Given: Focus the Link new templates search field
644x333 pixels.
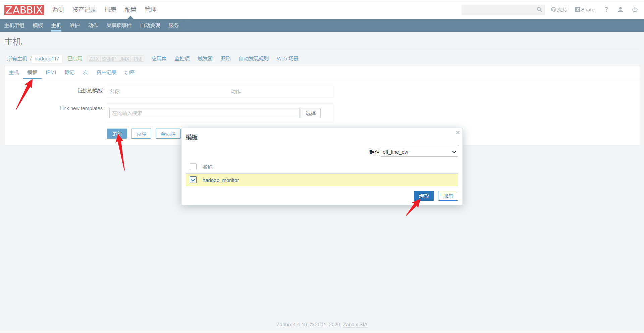Looking at the screenshot, I should coord(204,113).
